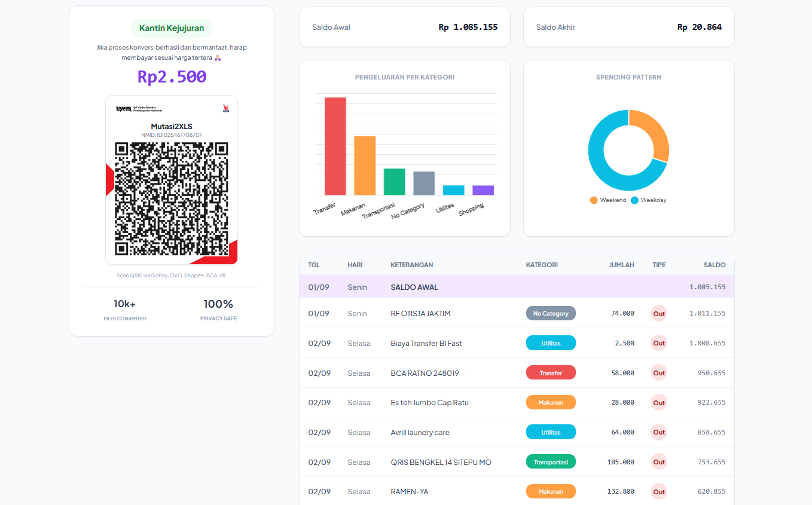This screenshot has width=812, height=505.
Task: Click Makanan badge for Es teh Jumbo
Action: (x=551, y=403)
